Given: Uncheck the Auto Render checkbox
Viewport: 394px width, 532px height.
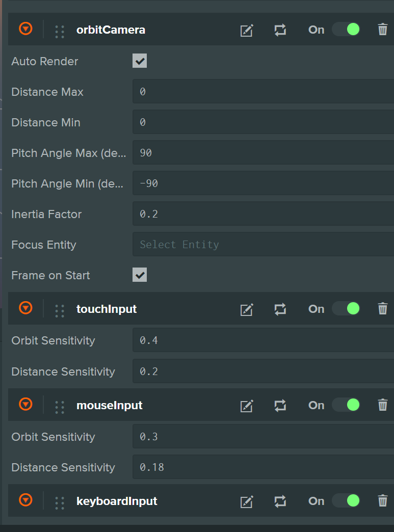Looking at the screenshot, I should pos(140,61).
